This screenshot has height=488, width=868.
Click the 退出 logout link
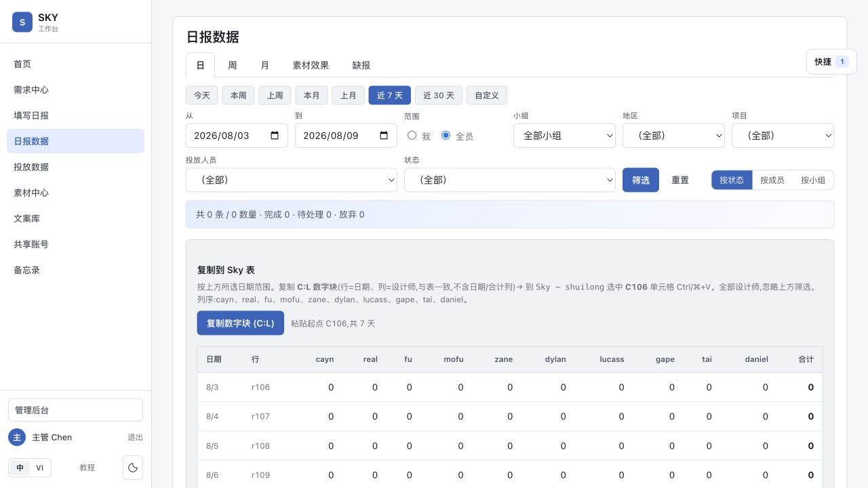[136, 438]
